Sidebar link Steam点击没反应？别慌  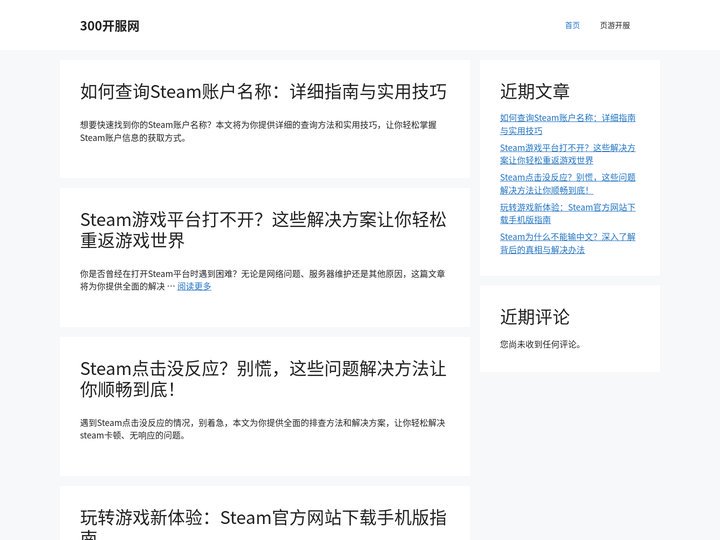(x=568, y=184)
